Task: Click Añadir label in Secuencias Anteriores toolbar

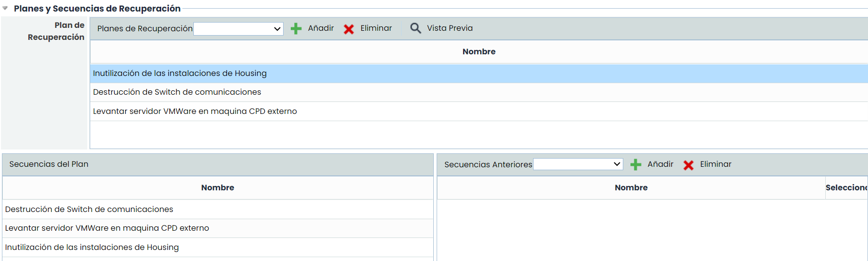Action: coord(660,164)
